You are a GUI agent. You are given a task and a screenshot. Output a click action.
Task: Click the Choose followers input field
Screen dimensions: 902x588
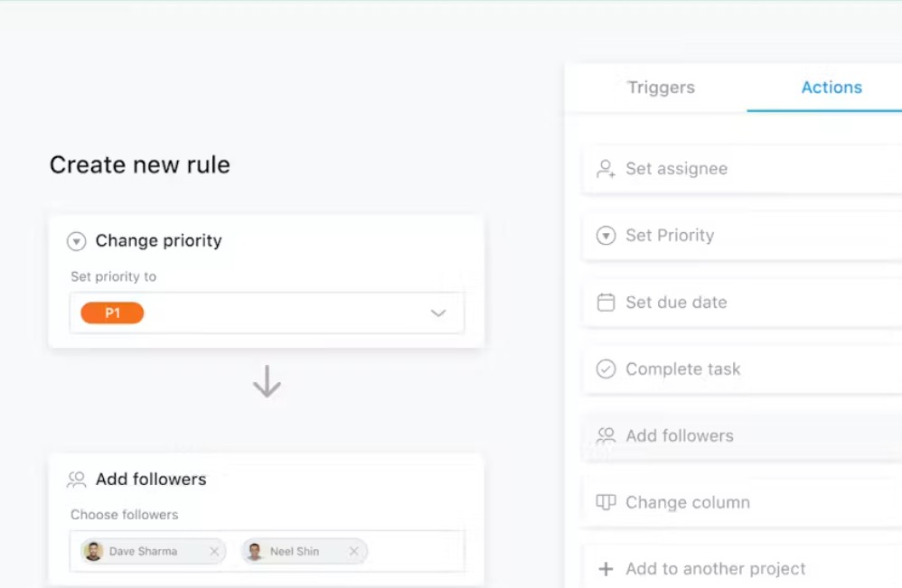pos(267,552)
